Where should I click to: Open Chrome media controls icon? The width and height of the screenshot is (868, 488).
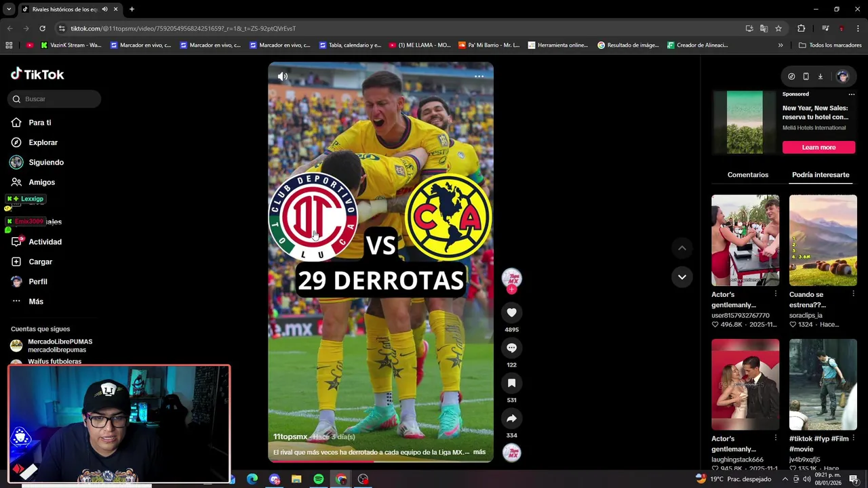pos(825,28)
